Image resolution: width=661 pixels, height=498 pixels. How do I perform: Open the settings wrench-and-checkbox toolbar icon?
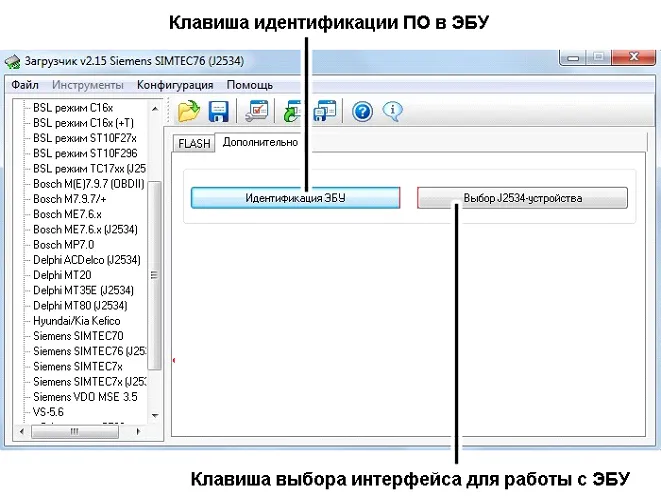click(256, 111)
